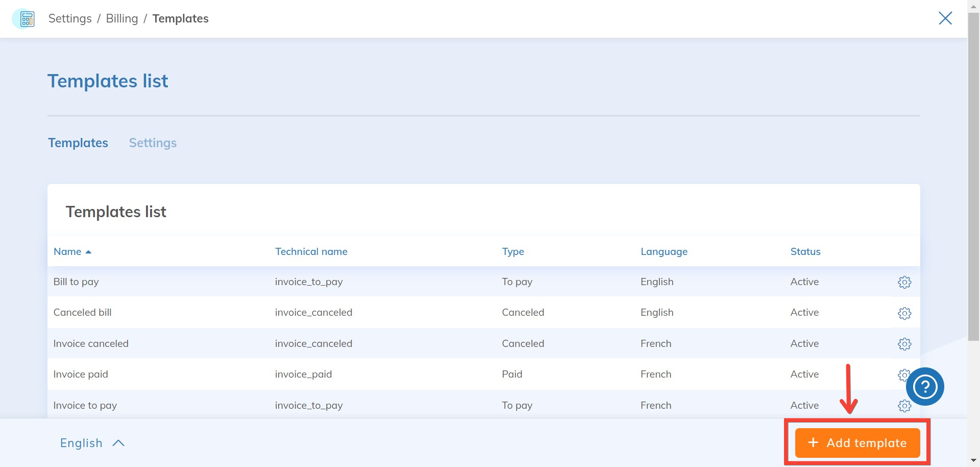Screen dimensions: 980x467
Task: Click the Add template button
Action: coord(857,443)
